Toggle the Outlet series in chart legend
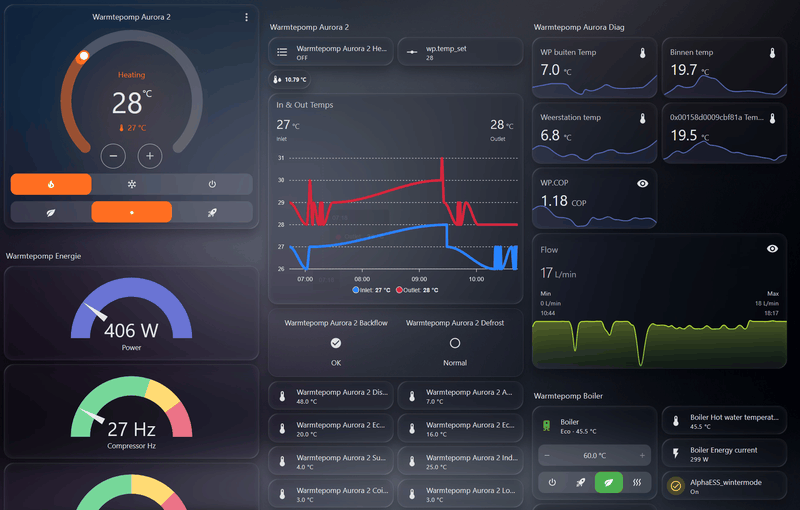Screen dimensions: 800x510 click(417, 290)
